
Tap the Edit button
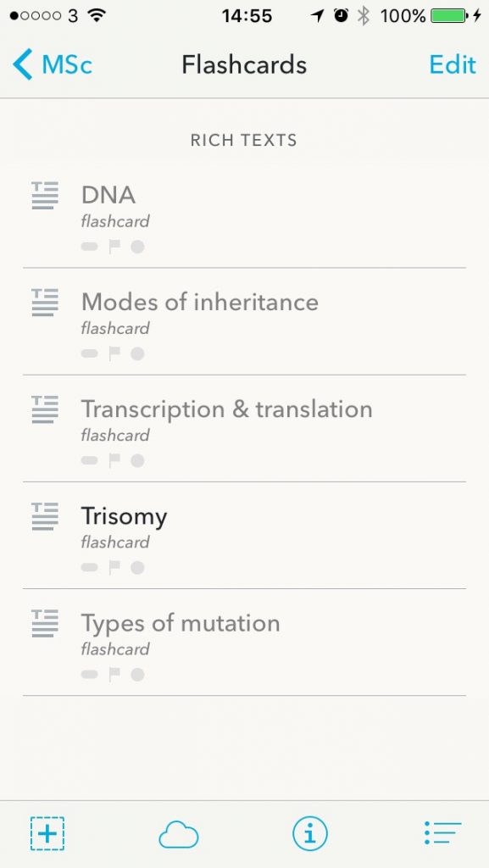453,64
